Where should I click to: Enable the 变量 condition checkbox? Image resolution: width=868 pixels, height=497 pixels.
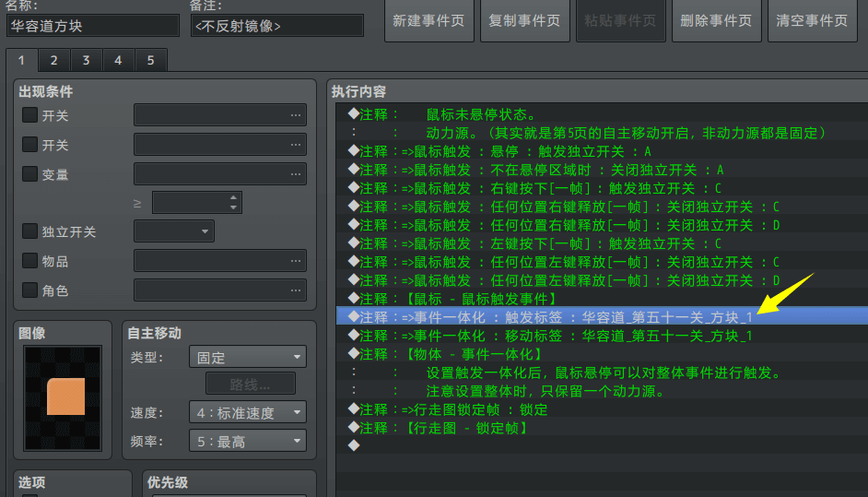(x=29, y=174)
